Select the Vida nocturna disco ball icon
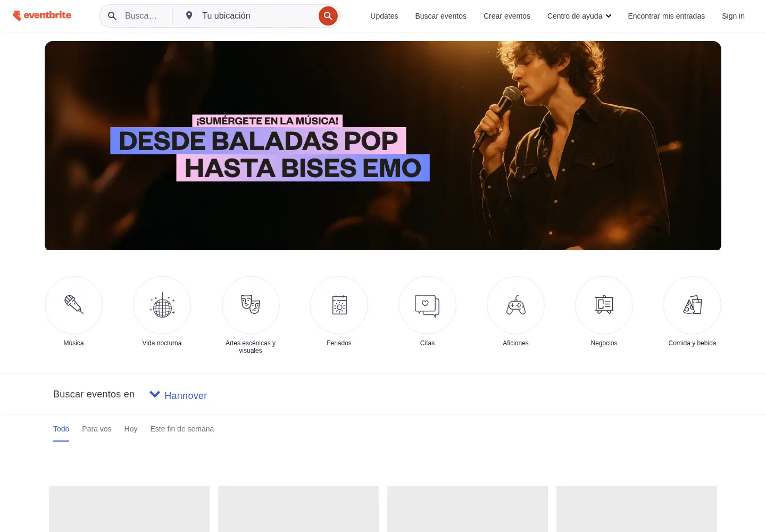The height and width of the screenshot is (532, 766). (x=162, y=305)
